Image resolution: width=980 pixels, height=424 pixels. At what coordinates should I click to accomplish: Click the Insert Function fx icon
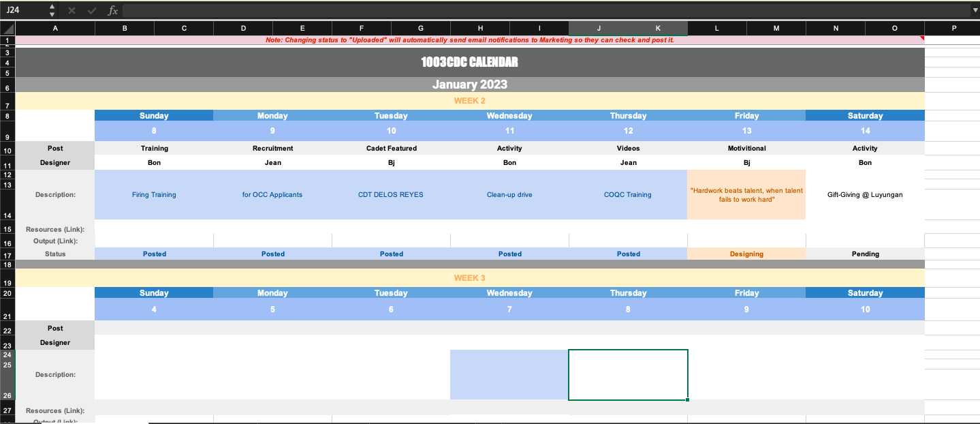click(113, 11)
